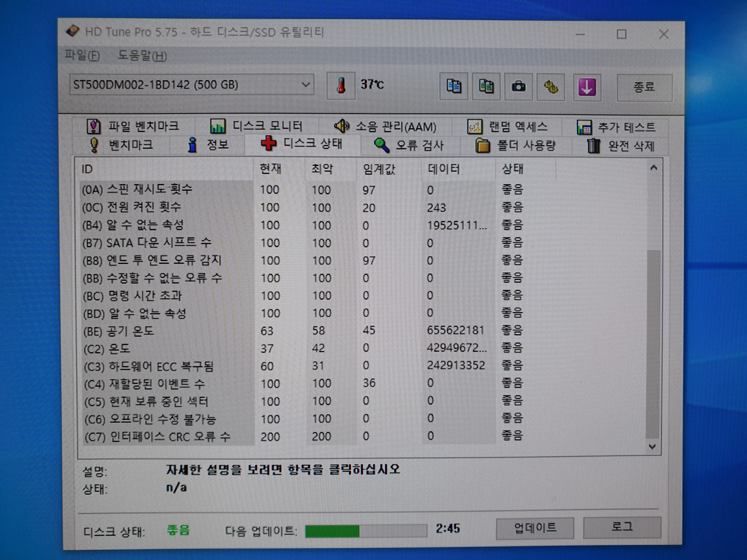Open the 도움말(H) menu
The height and width of the screenshot is (560, 747).
tap(142, 56)
